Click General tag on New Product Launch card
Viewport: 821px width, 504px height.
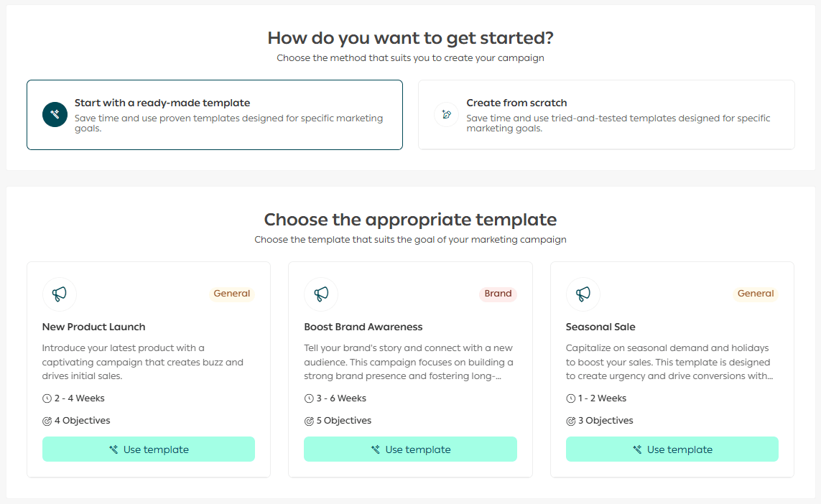[x=232, y=294]
